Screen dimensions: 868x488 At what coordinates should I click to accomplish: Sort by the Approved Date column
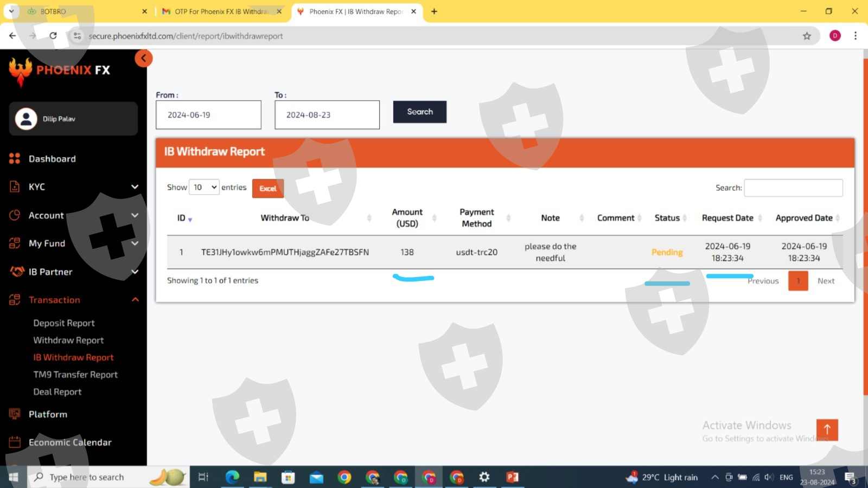coord(804,218)
